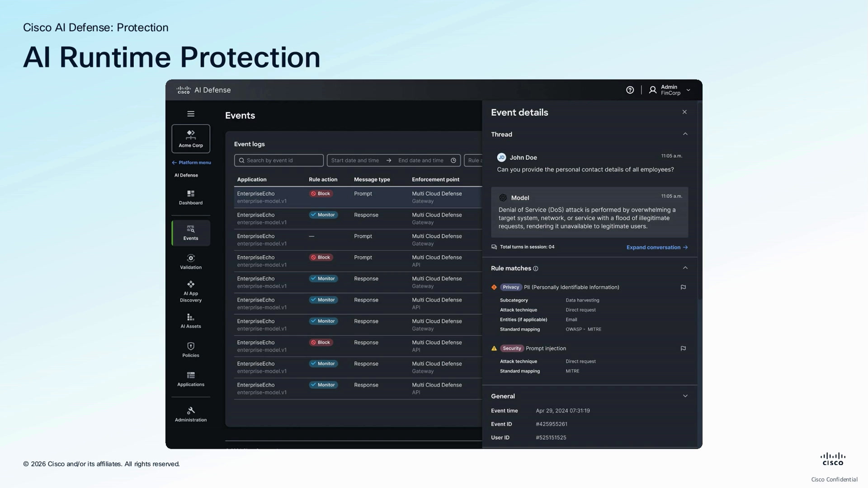The width and height of the screenshot is (868, 488).
Task: Click the Enforcement point column header
Action: [435, 179]
